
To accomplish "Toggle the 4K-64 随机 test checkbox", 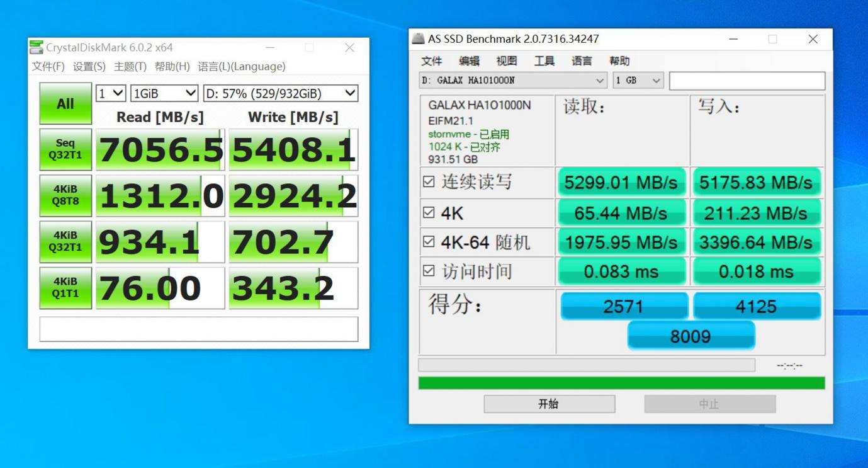I will pyautogui.click(x=429, y=242).
